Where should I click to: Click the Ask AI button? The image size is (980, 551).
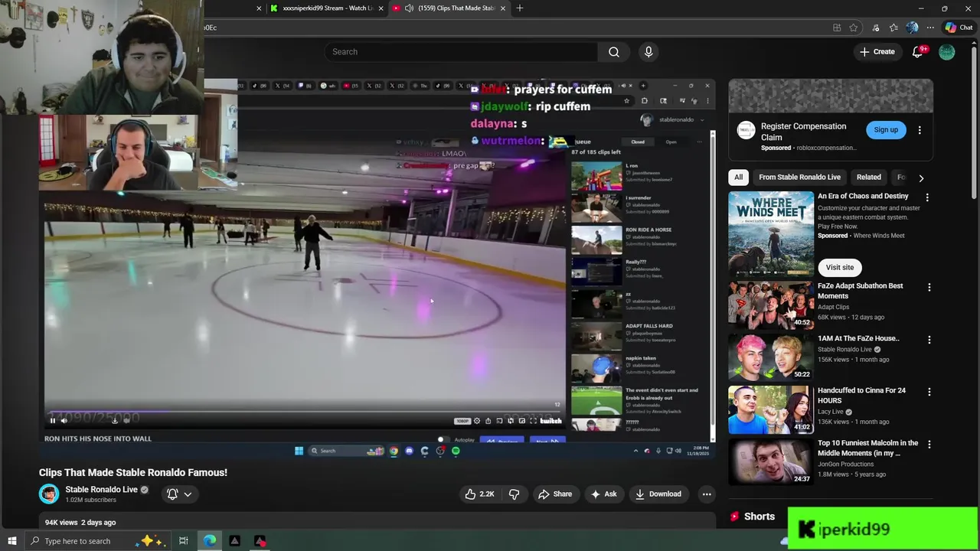click(x=603, y=494)
